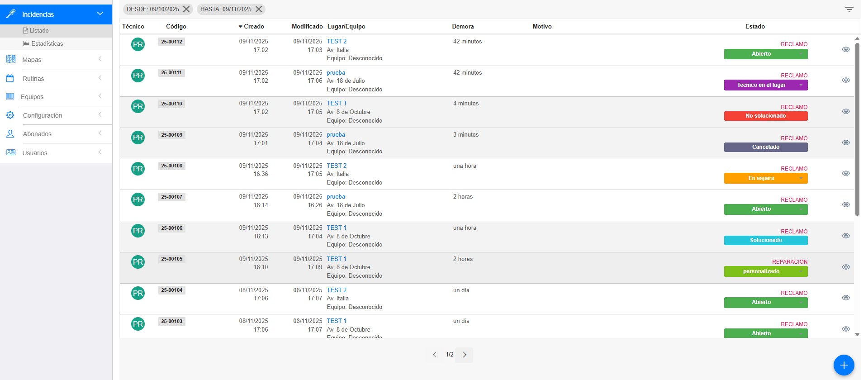
Task: Click the Usuarios ID card icon
Action: (x=11, y=152)
